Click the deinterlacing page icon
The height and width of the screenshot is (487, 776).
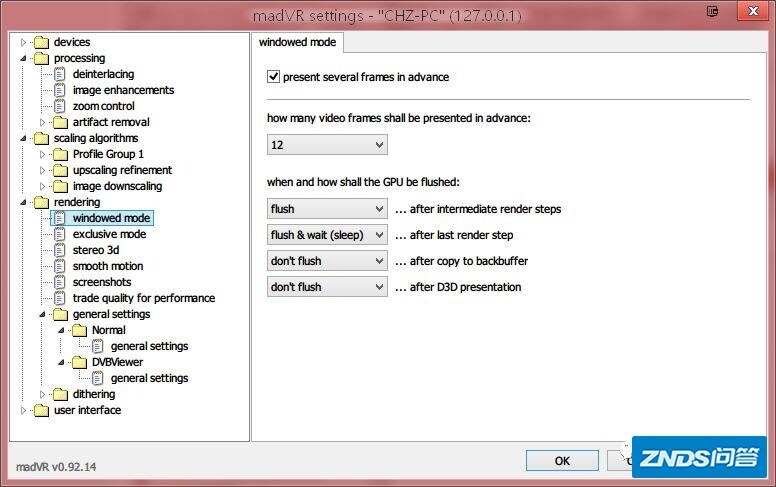pos(59,74)
